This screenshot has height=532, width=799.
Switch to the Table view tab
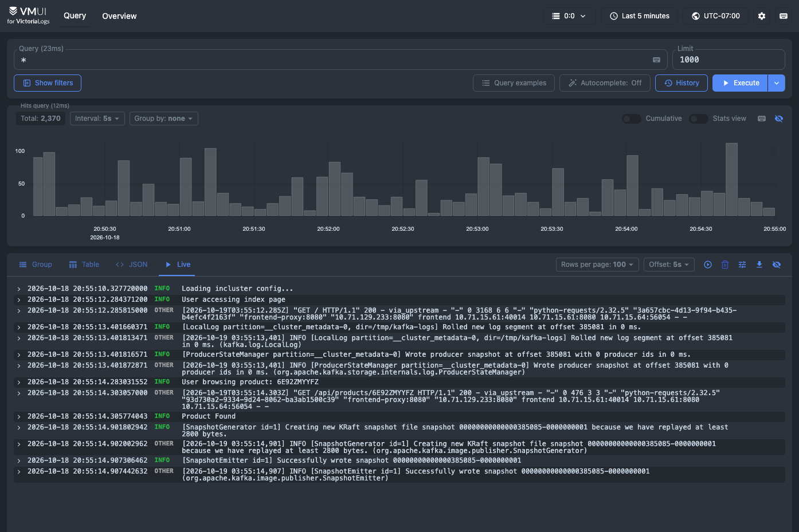(84, 265)
